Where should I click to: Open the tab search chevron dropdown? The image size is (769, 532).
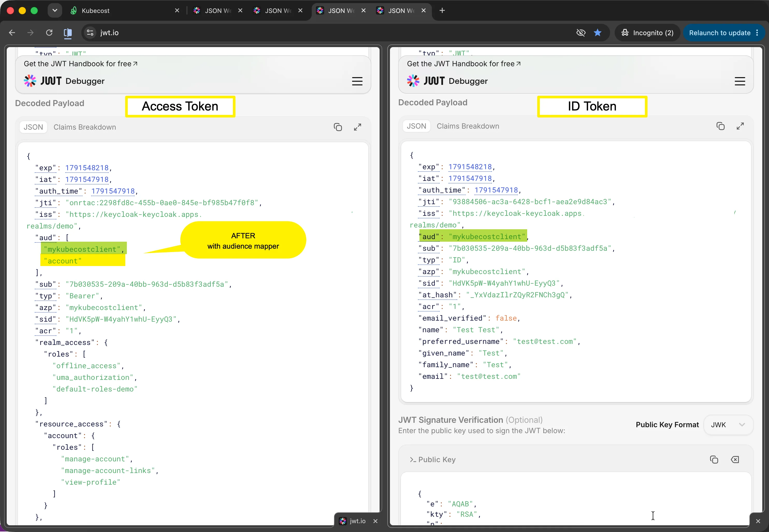[55, 10]
